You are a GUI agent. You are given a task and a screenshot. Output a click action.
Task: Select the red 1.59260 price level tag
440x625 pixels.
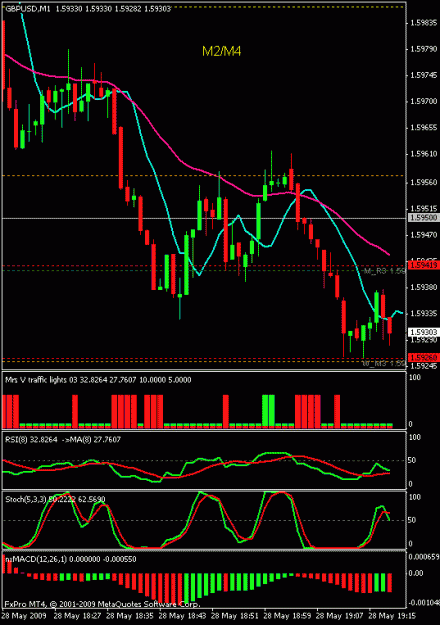pyautogui.click(x=424, y=357)
